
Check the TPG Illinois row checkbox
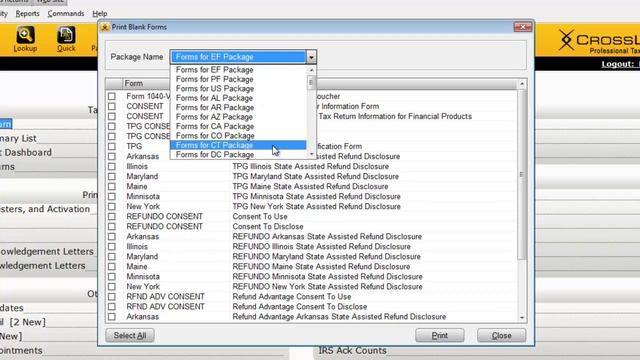coord(111,167)
